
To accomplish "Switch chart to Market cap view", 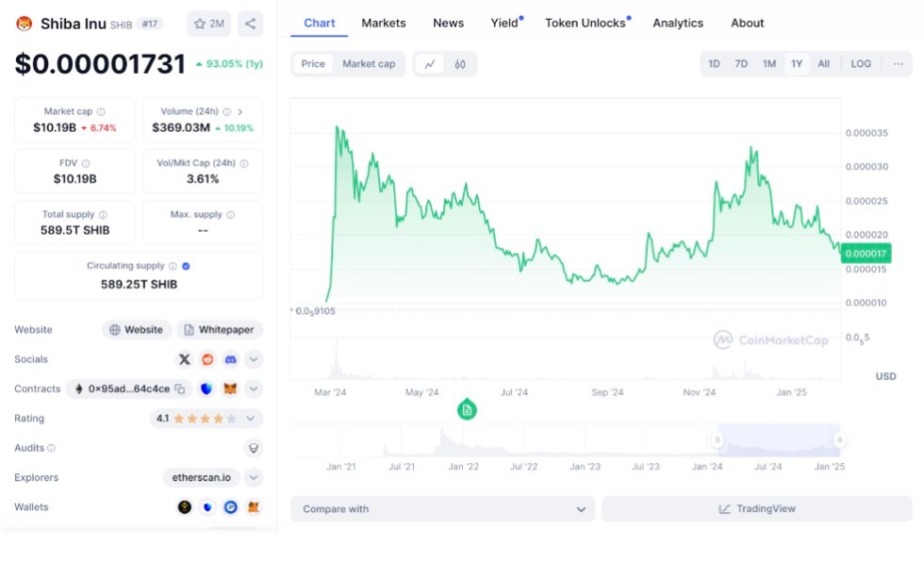I will (x=369, y=64).
